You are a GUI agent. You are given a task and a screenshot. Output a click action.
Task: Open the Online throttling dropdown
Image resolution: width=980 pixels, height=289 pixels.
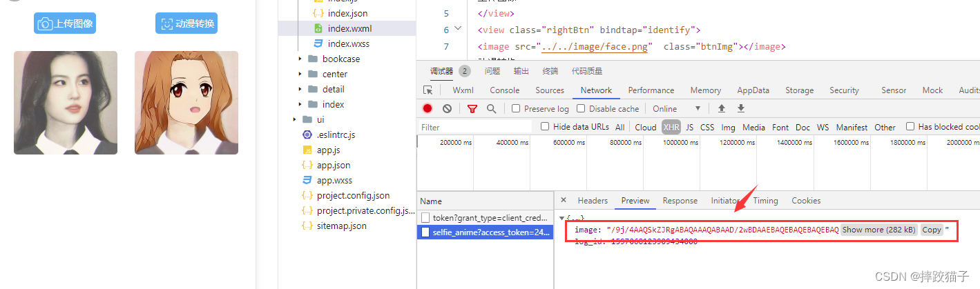coord(677,108)
